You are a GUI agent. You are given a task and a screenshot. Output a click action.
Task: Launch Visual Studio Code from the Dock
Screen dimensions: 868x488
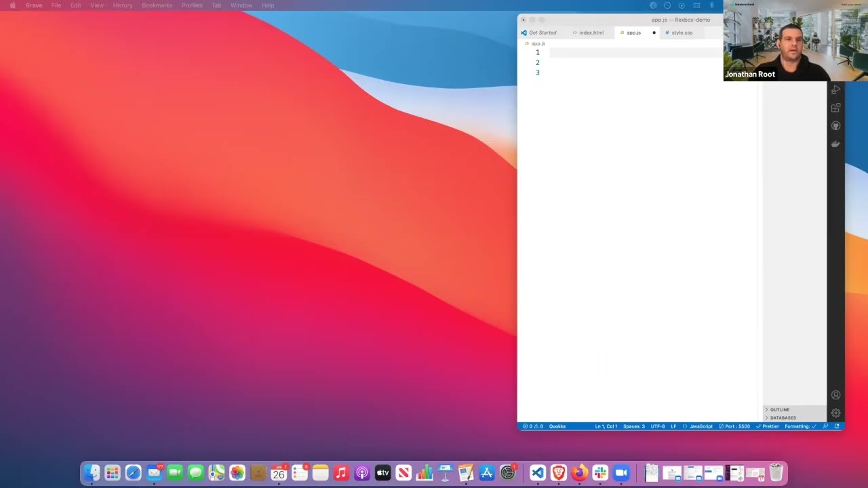(538, 472)
